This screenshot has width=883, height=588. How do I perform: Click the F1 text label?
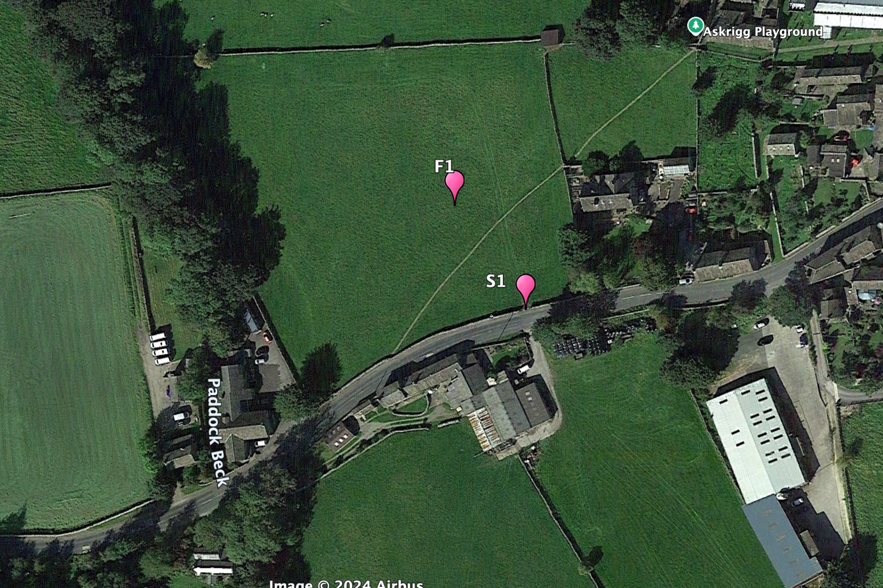point(444,167)
